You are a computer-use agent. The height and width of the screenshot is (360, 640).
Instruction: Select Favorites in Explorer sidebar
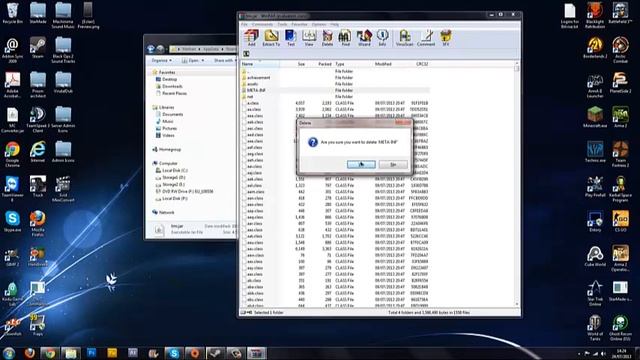pyautogui.click(x=163, y=72)
